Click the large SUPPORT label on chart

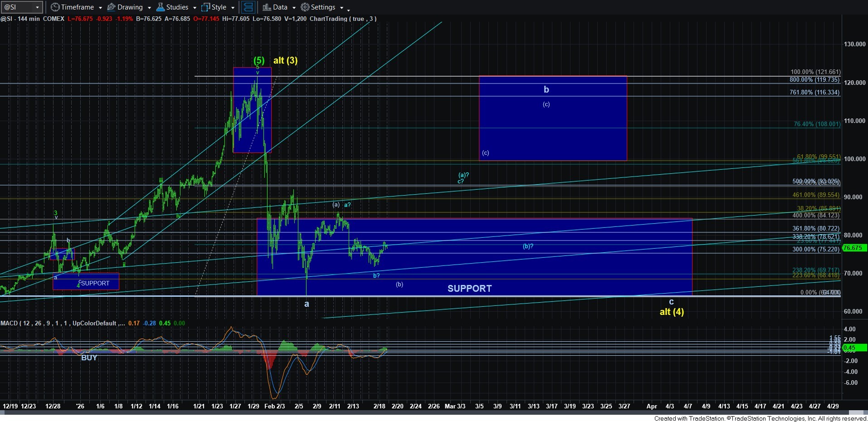click(x=469, y=289)
